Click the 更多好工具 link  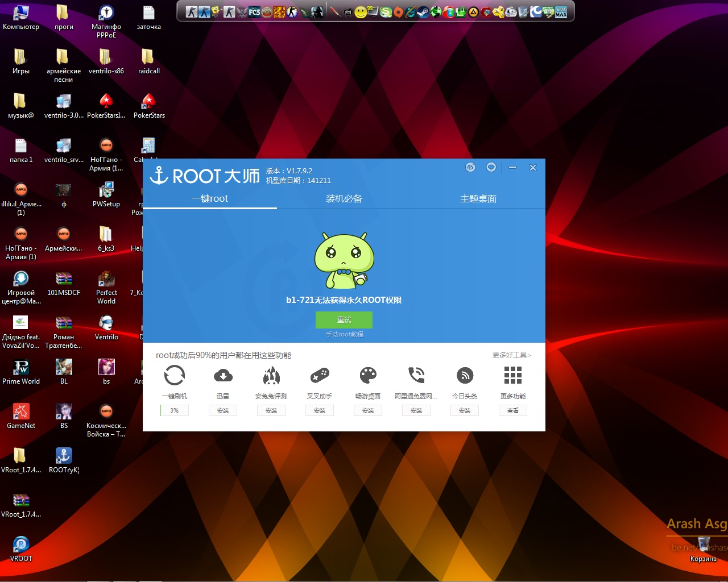coord(511,355)
